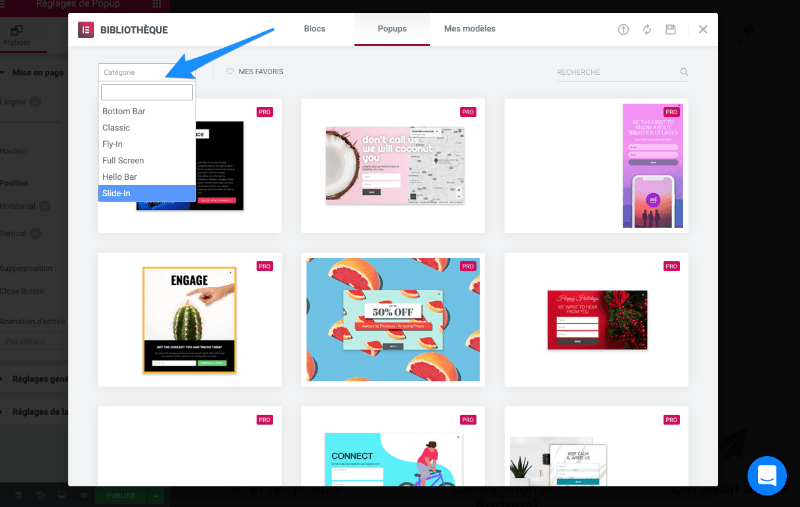
Task: Open the coconut contact popup template
Action: 393,166
